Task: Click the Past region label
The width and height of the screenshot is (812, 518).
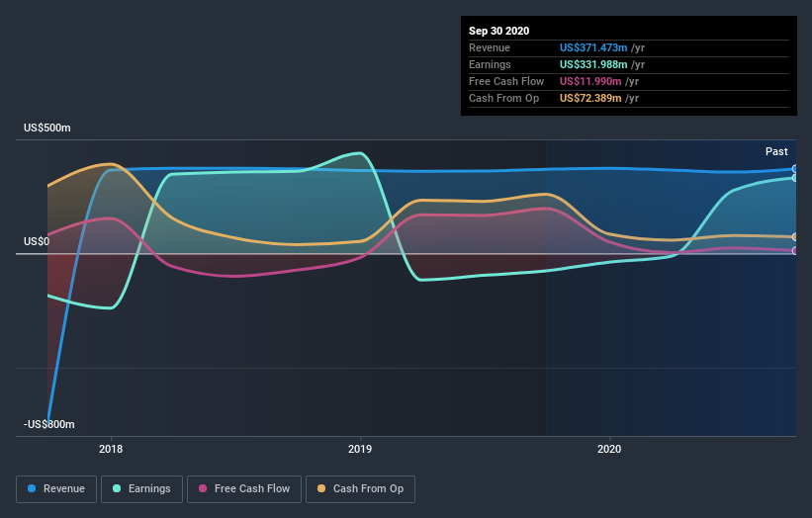Action: pyautogui.click(x=776, y=151)
